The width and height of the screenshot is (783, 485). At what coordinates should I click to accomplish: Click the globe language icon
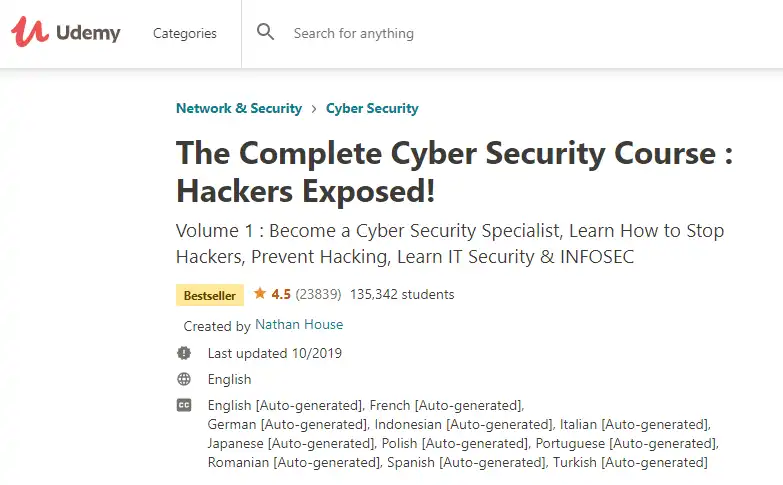183,379
